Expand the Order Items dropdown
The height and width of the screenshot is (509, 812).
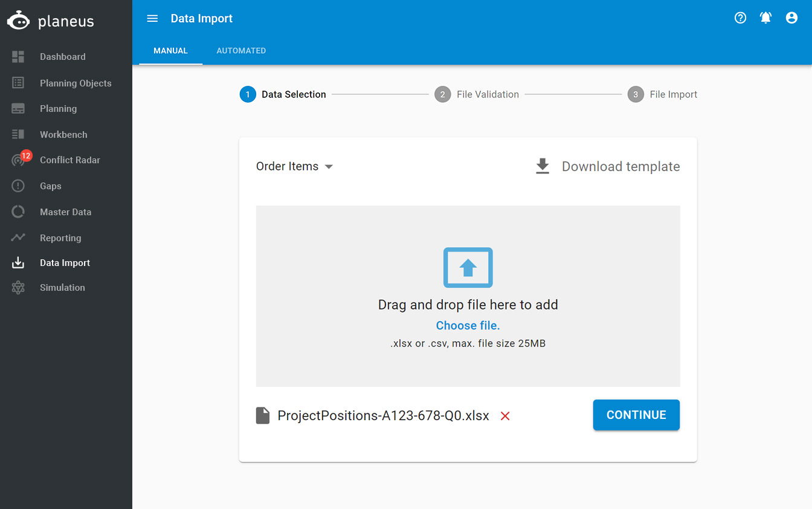pos(295,166)
